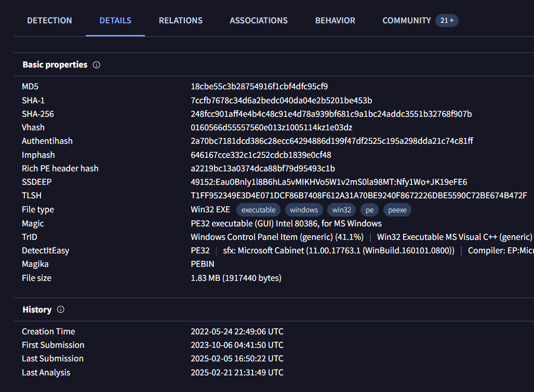Click the SHA-1 hash value 7ccfb7678c34...
This screenshot has width=534, height=392.
[282, 100]
